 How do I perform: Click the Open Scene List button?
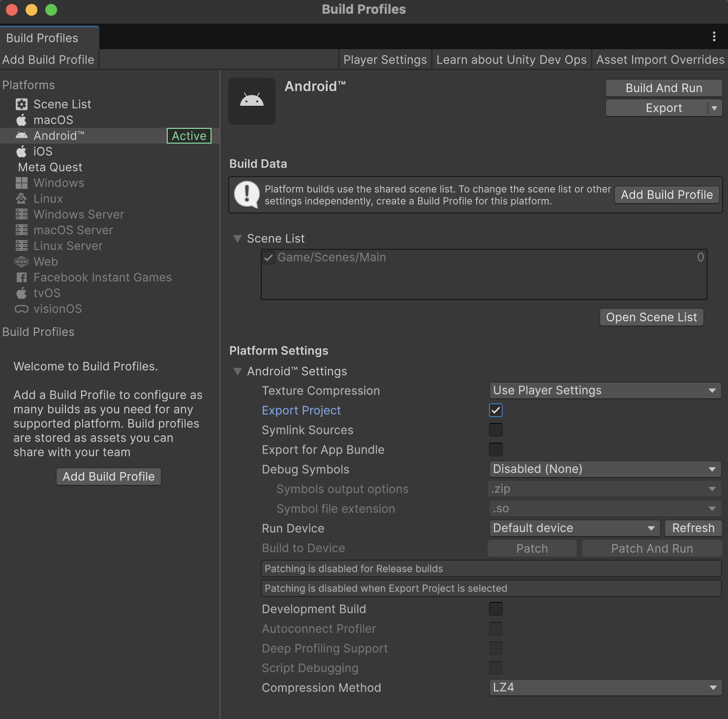(651, 317)
